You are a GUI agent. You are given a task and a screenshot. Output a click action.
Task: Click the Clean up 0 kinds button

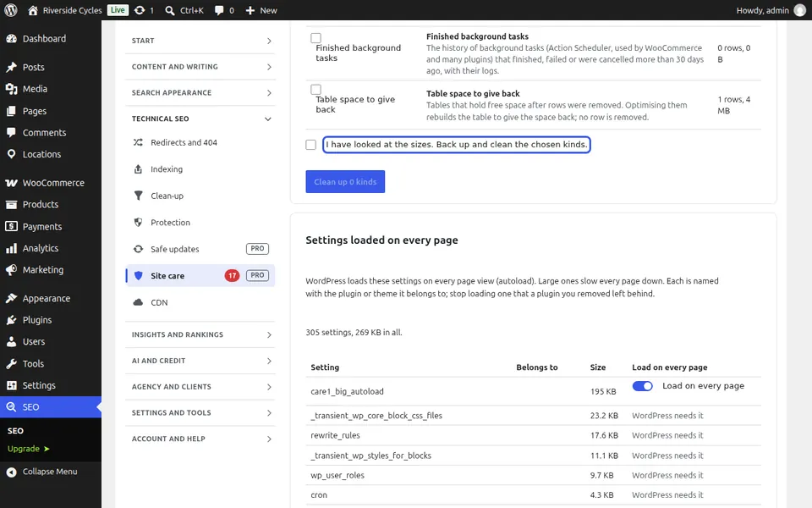[x=345, y=182]
